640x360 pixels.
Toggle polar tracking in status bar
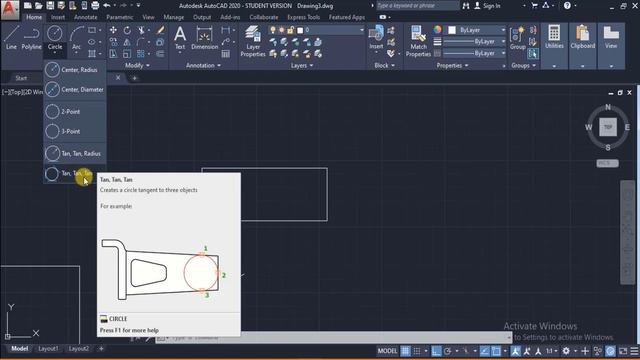(448, 351)
